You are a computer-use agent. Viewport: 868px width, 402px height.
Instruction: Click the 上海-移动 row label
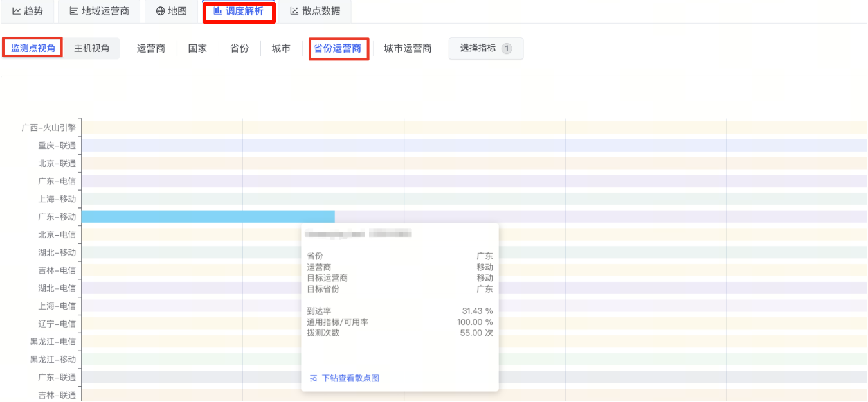(57, 199)
